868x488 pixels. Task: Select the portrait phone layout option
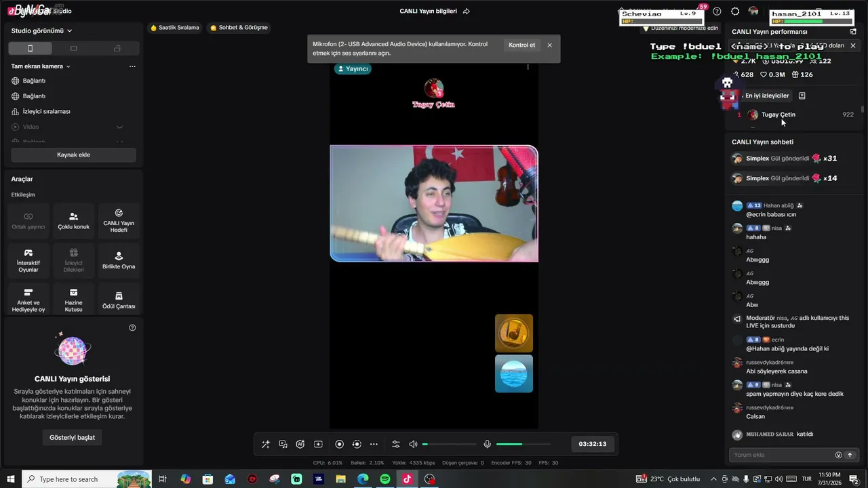[30, 48]
